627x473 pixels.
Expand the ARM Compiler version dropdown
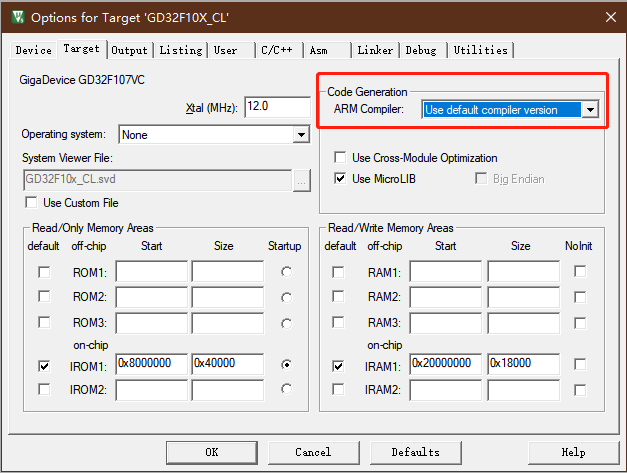click(x=590, y=110)
